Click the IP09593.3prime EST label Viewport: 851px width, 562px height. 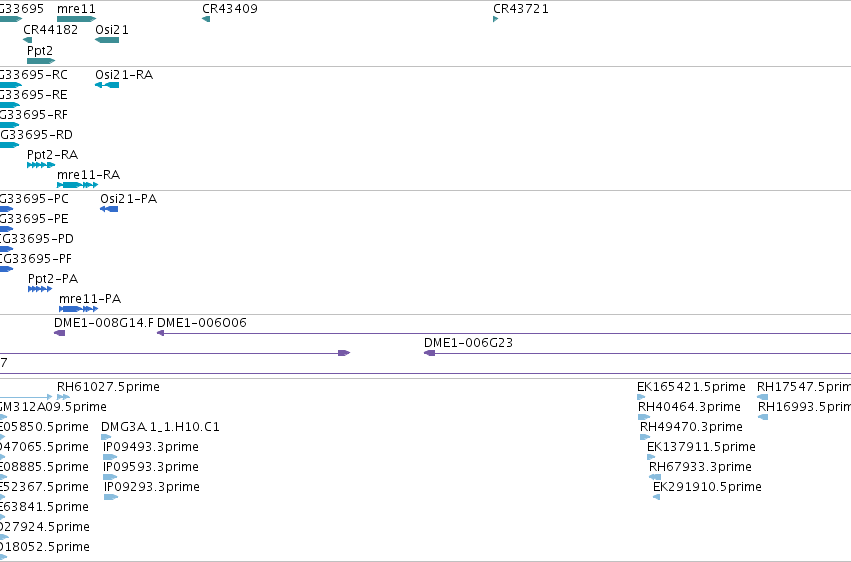coord(151,467)
